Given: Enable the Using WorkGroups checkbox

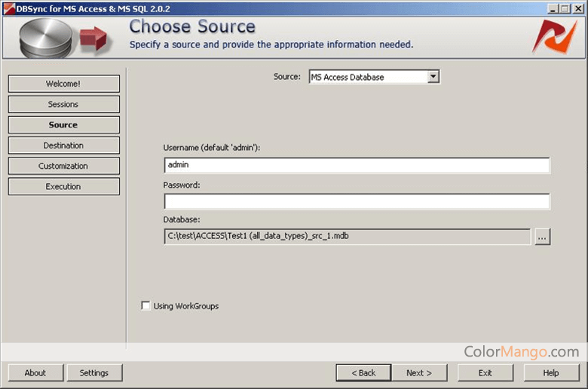Looking at the screenshot, I should point(145,305).
